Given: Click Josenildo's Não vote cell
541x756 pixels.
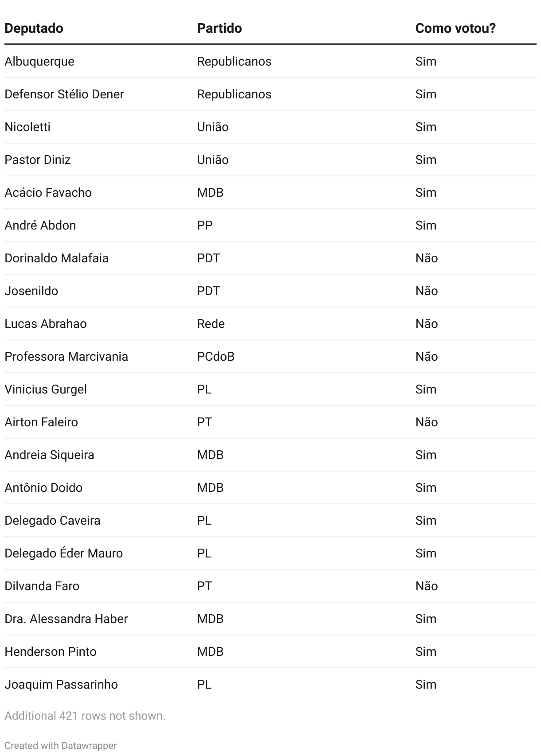Looking at the screenshot, I should [x=426, y=291].
